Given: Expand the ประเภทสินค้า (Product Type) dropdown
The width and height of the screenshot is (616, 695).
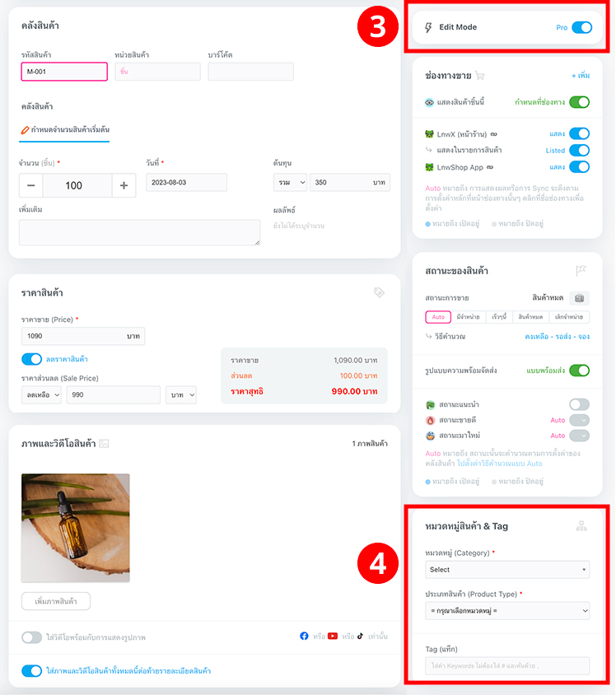Looking at the screenshot, I should [x=507, y=610].
